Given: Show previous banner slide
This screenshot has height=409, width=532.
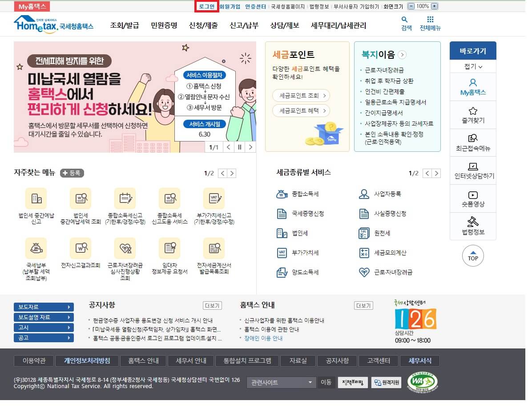Looking at the screenshot, I should [229, 147].
